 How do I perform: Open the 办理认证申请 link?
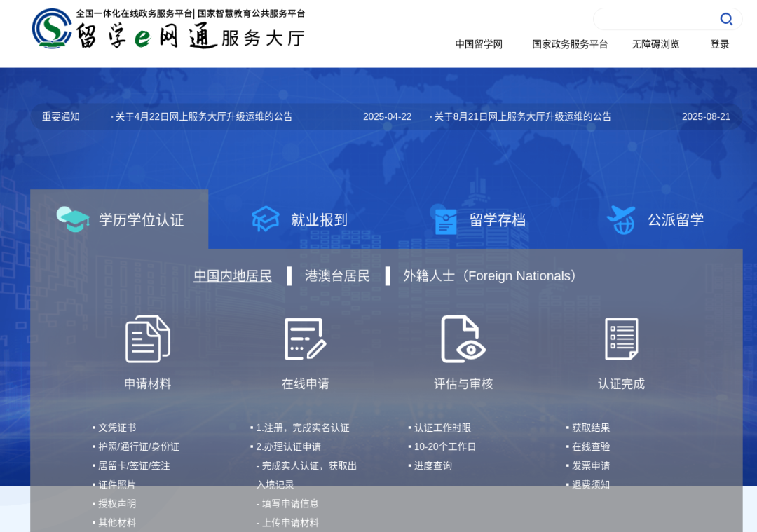[292, 446]
